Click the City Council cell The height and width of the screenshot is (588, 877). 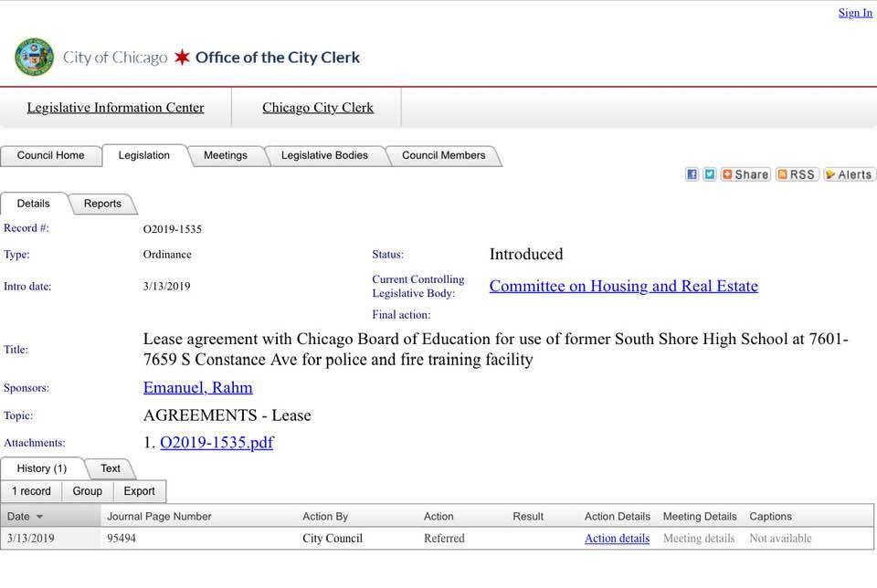tap(333, 539)
